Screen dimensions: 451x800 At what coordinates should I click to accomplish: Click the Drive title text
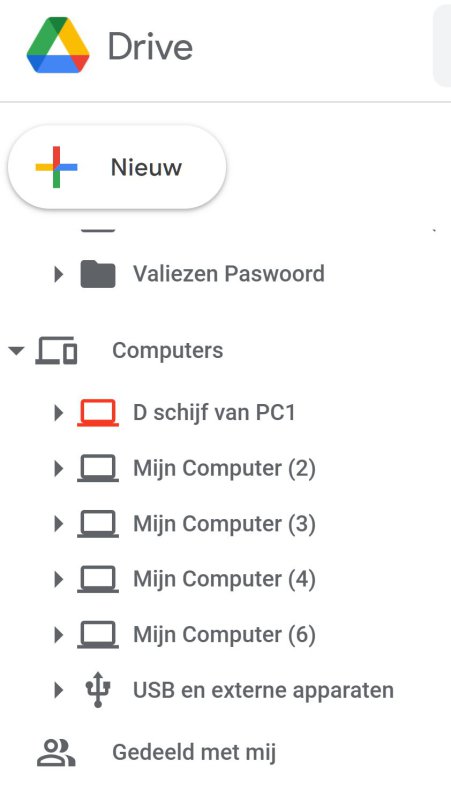click(150, 46)
